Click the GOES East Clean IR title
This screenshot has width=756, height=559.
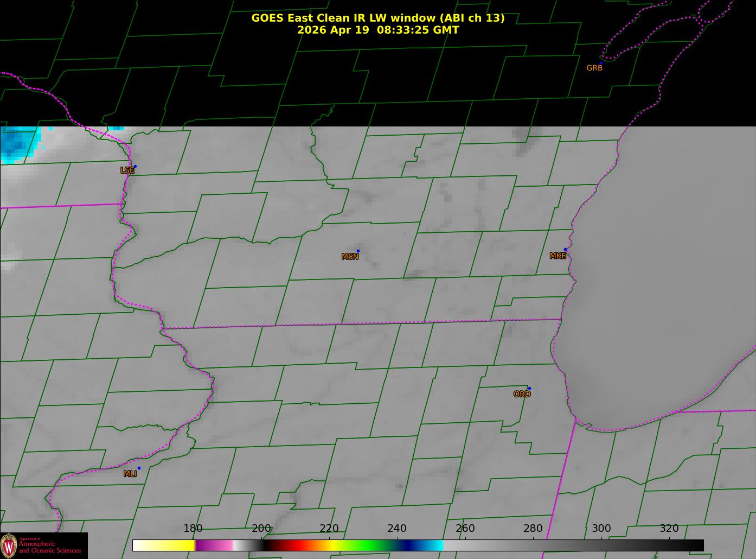[378, 18]
